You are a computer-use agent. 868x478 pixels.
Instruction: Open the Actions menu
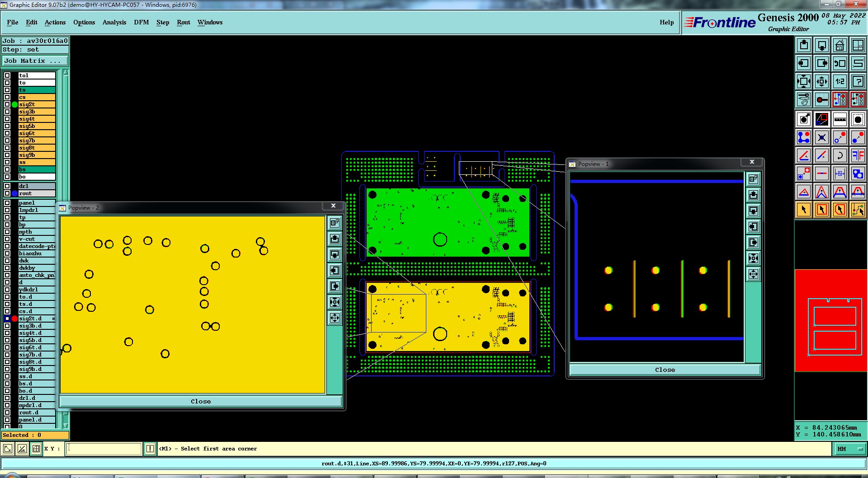(x=55, y=22)
